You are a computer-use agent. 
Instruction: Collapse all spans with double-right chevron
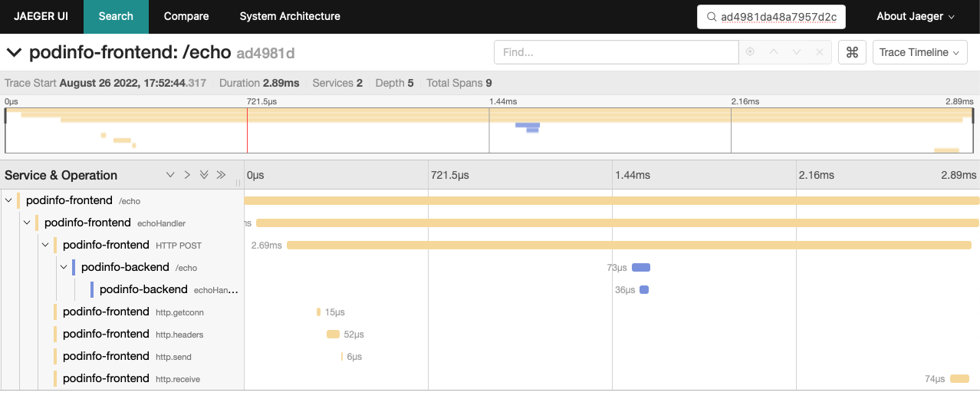pyautogui.click(x=221, y=175)
